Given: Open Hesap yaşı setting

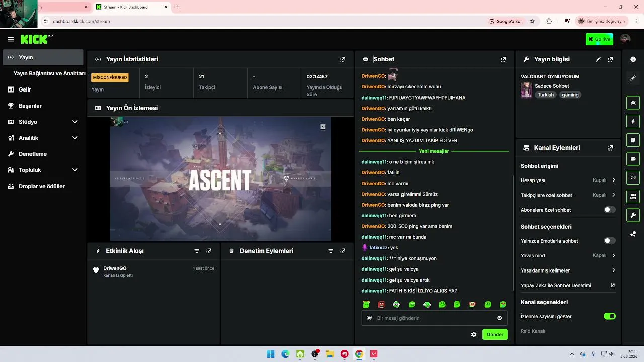Looking at the screenshot, I should 568,180.
